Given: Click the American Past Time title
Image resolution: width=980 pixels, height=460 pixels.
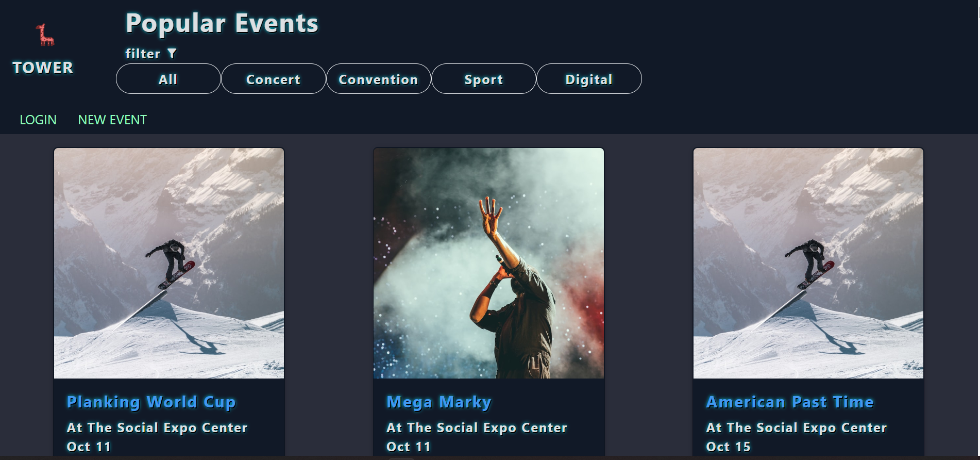Looking at the screenshot, I should pyautogui.click(x=790, y=402).
